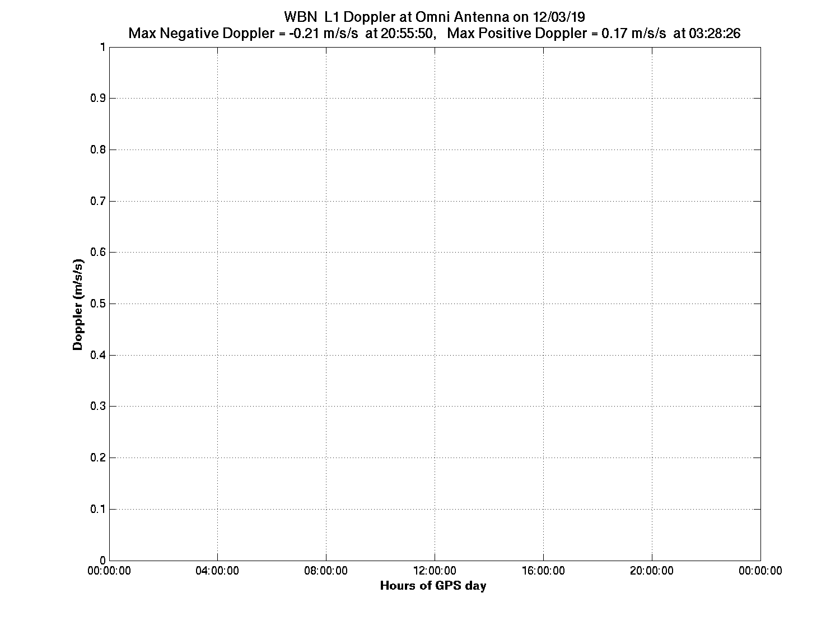The image size is (840, 630).
Task: Select the 0.9 y-axis tick label
Action: click(x=97, y=99)
